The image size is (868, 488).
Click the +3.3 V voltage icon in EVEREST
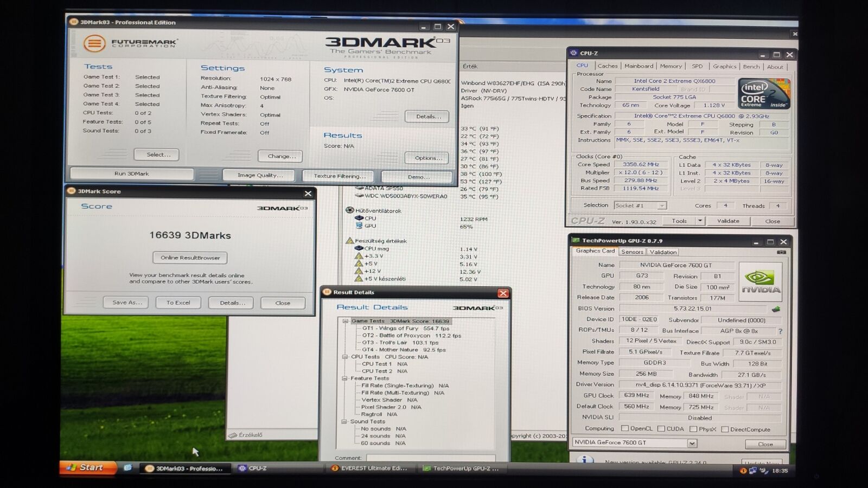359,256
